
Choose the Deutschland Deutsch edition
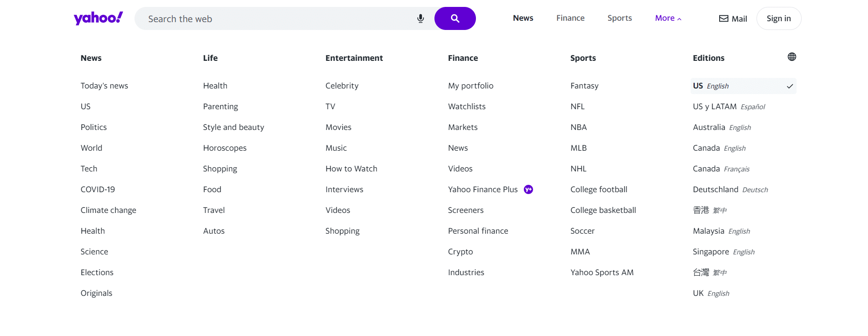tap(730, 189)
